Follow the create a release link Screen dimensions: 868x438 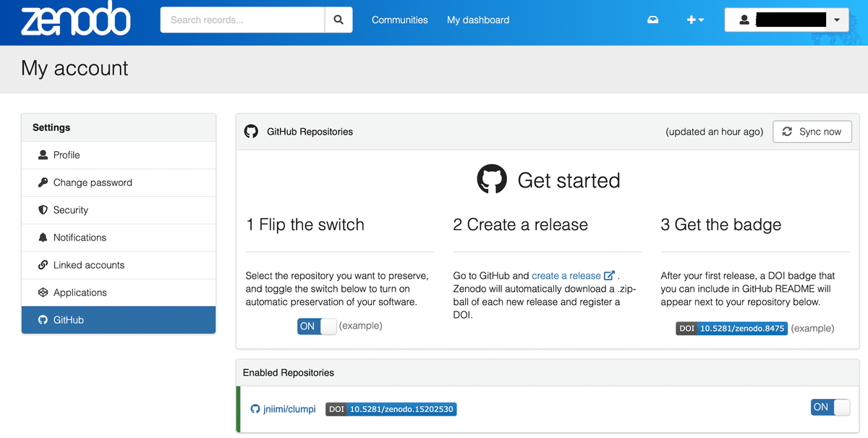[x=566, y=276]
